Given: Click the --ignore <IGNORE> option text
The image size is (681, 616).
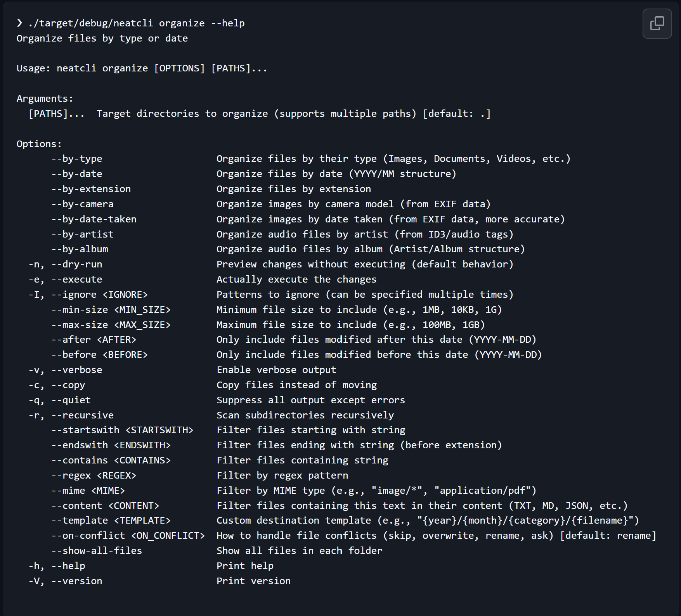Looking at the screenshot, I should 99,295.
